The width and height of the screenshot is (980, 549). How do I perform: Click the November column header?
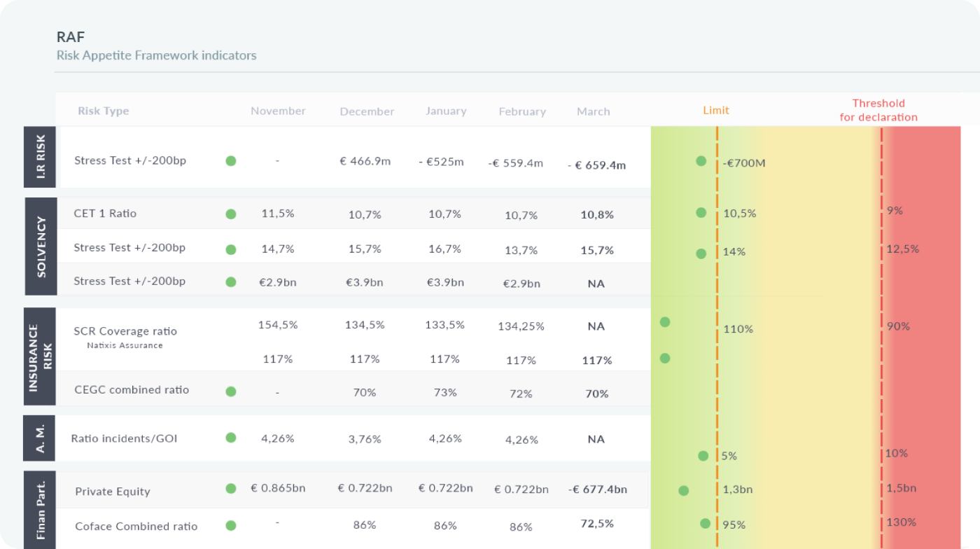pos(278,111)
